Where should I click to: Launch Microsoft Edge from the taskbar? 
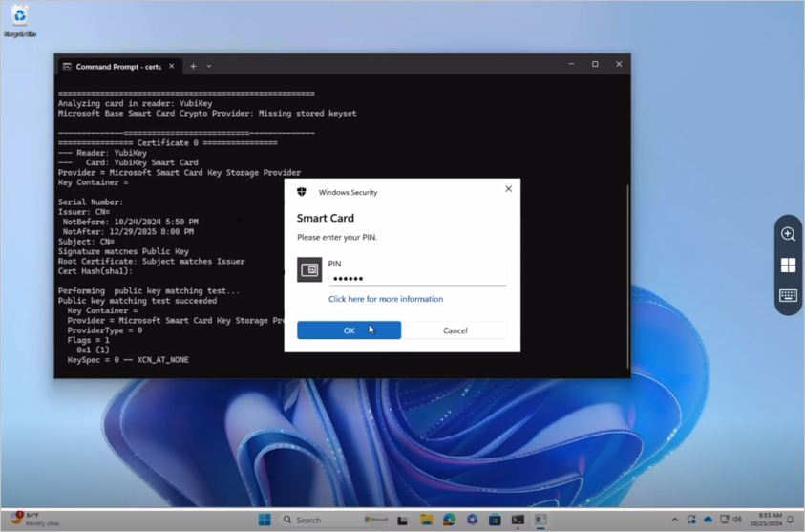[x=449, y=520]
